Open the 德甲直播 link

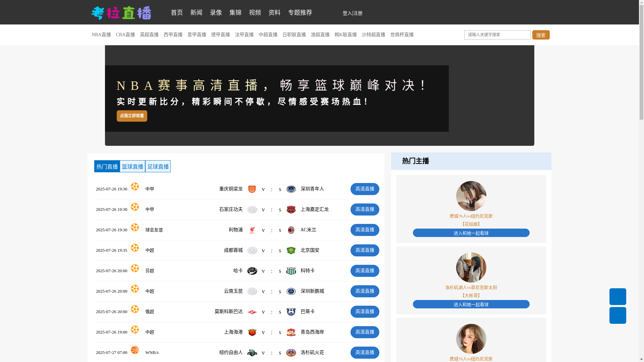point(221,35)
